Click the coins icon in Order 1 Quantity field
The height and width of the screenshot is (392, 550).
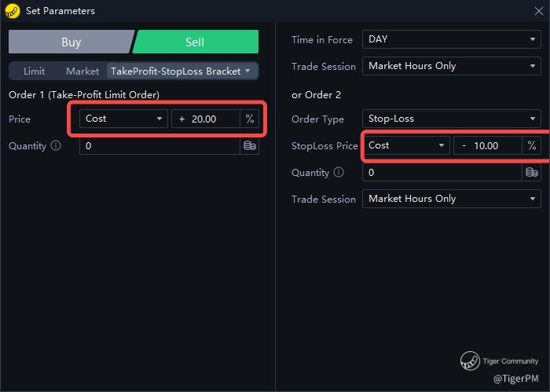coord(250,145)
